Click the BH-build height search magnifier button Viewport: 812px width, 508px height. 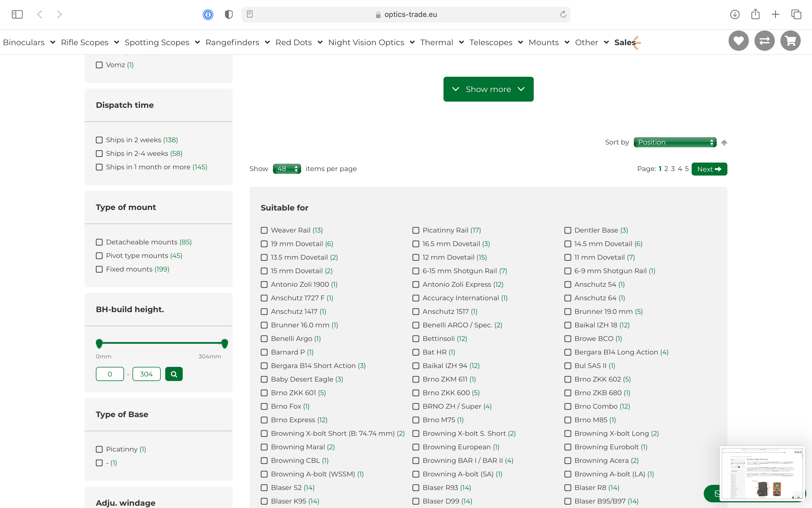coord(174,374)
